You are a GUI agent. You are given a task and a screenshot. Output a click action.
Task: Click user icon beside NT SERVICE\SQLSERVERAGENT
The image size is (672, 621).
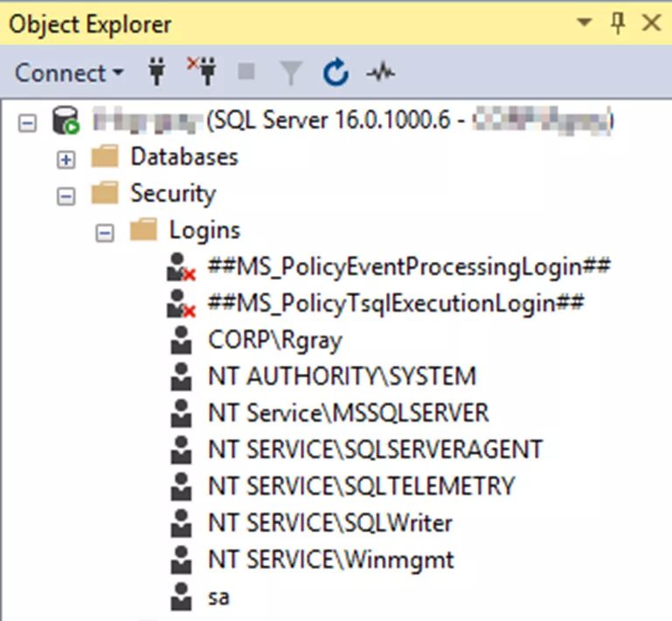(x=181, y=450)
